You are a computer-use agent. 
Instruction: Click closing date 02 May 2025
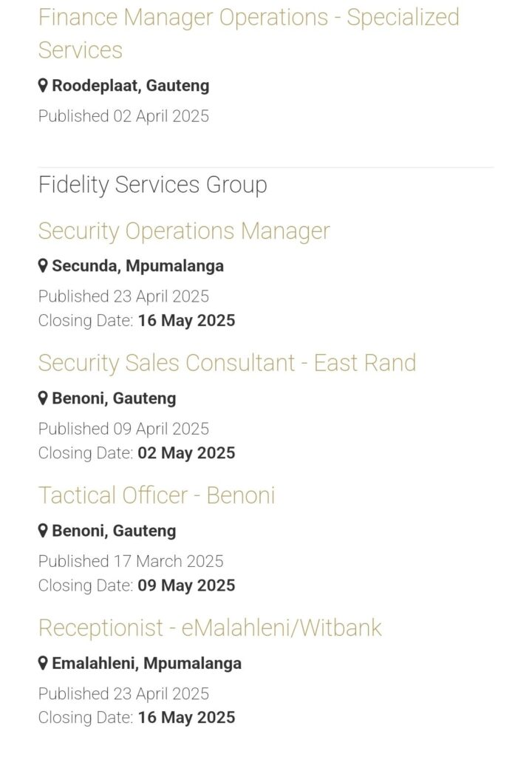pos(186,453)
